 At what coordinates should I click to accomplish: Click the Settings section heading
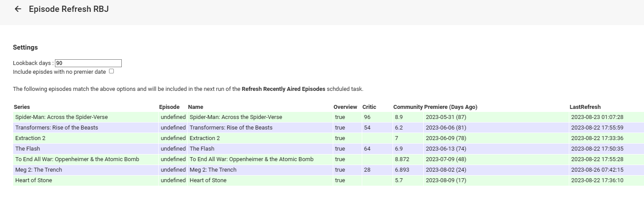25,47
